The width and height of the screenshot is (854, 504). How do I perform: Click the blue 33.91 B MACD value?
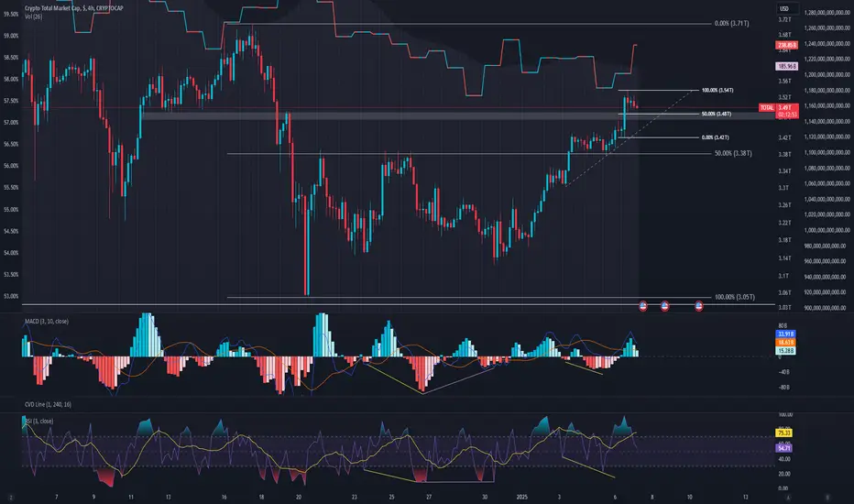coord(786,334)
